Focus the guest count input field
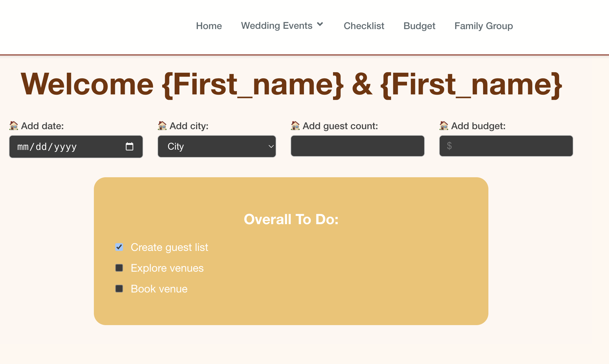Screen dimensions: 609x364 (x=358, y=146)
